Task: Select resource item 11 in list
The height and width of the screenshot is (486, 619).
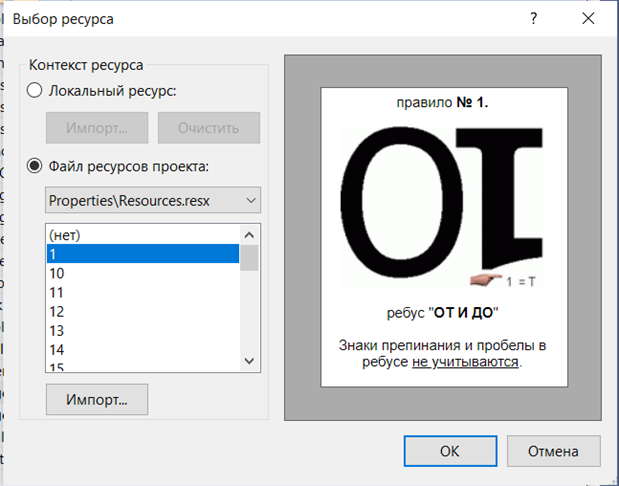Action: 140,292
